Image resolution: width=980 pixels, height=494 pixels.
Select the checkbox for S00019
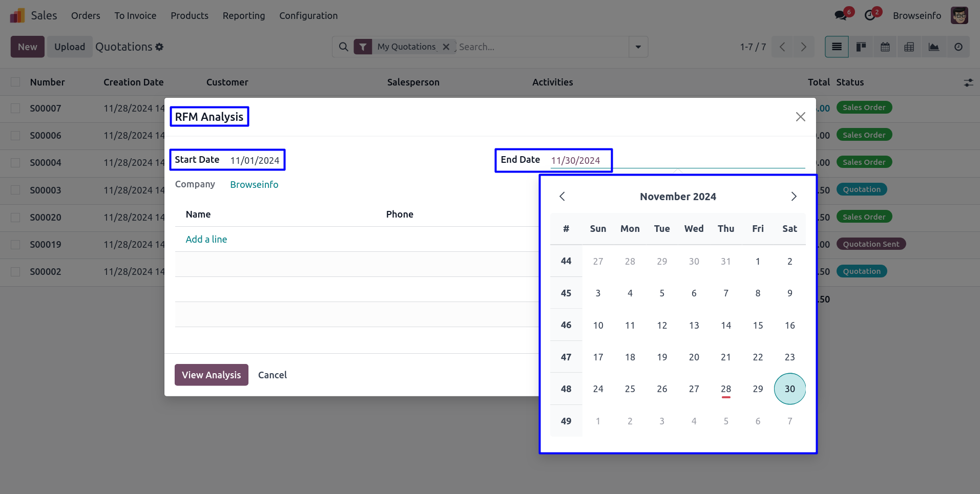click(15, 245)
